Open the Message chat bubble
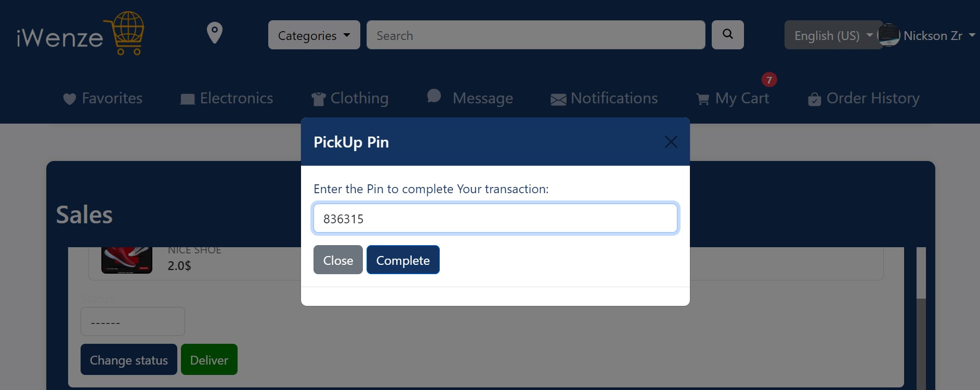 pos(469,98)
